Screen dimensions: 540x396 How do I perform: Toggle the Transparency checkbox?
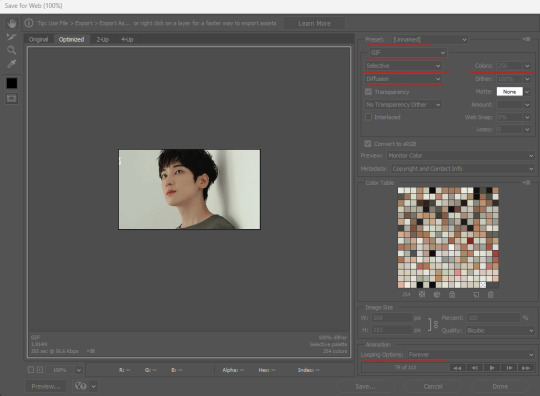click(x=368, y=92)
